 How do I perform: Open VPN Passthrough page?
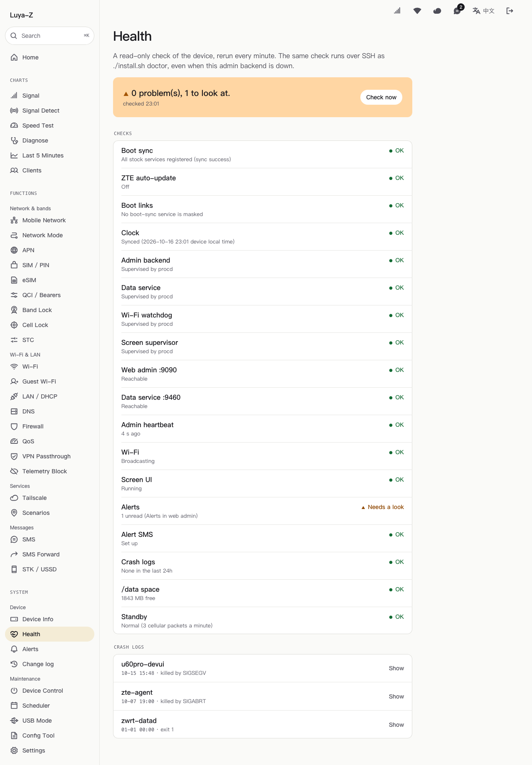(x=49, y=456)
